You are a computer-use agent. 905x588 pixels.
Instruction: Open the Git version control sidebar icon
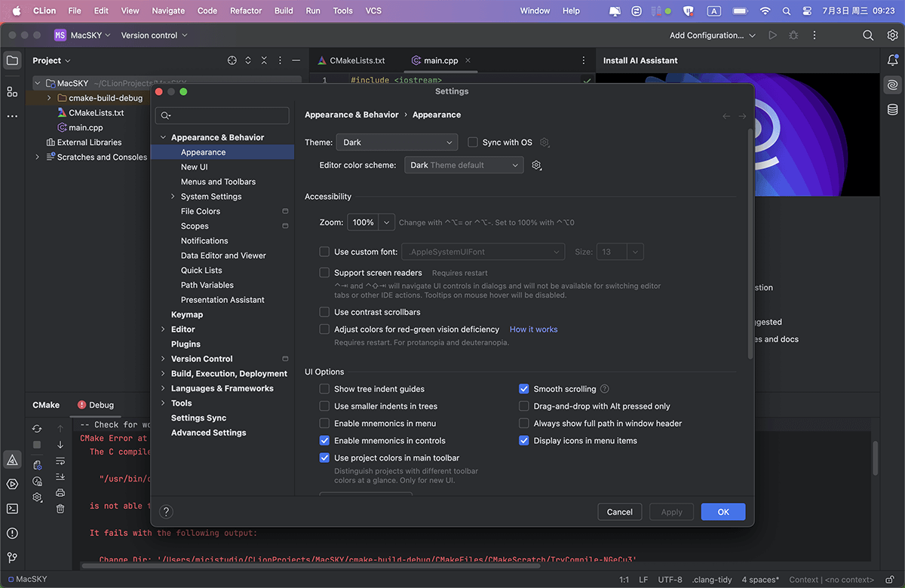tap(12, 558)
